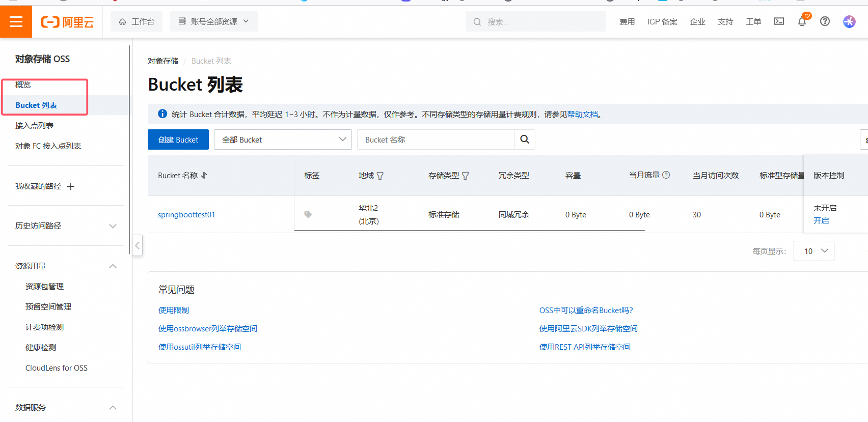Open 使用REST API列举存储空间 link
Screen dimensions: 868x422
click(585, 347)
